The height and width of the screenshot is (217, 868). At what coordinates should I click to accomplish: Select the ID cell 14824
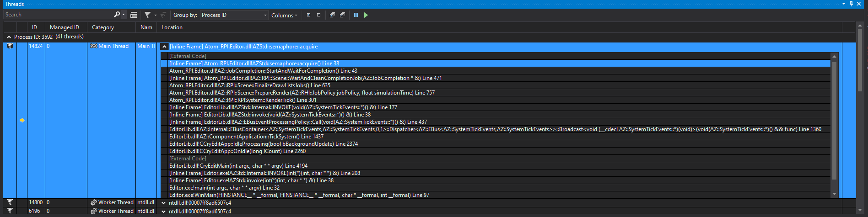(36, 46)
